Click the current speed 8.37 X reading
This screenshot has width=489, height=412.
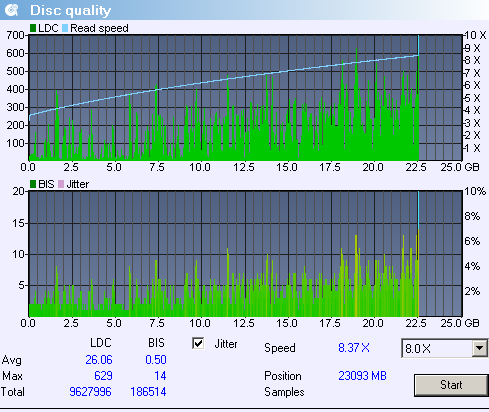coord(354,348)
